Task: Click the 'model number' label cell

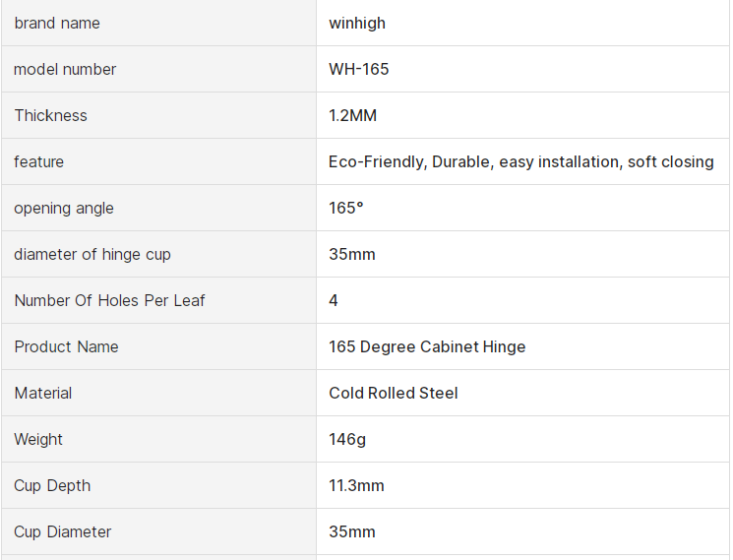Action: pyautogui.click(x=65, y=69)
